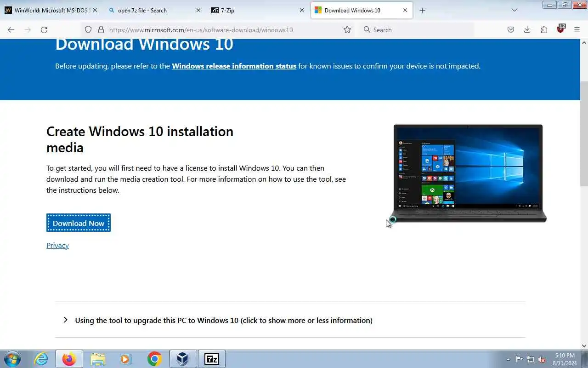Select the Firefox taskbar icon
Image resolution: width=588 pixels, height=368 pixels.
tap(69, 359)
